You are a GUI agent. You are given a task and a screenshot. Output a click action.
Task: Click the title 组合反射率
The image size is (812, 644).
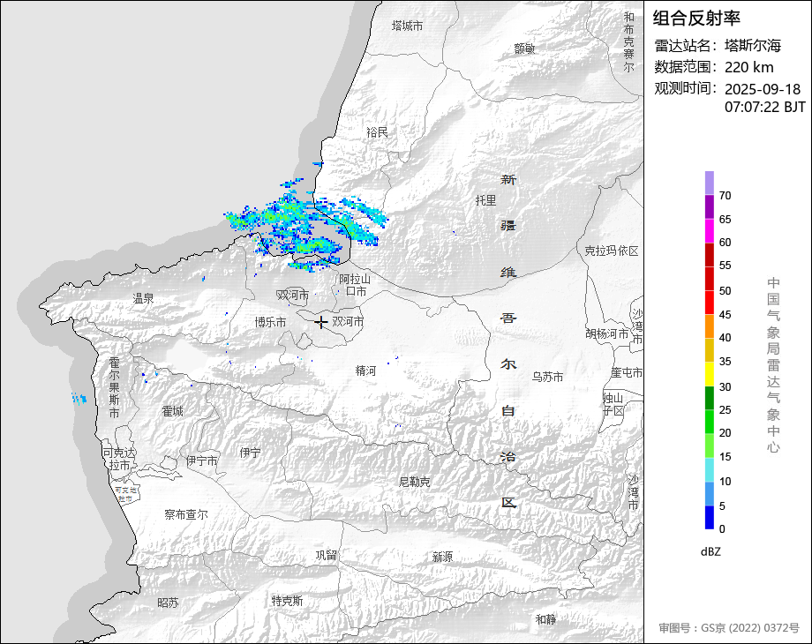(x=696, y=19)
